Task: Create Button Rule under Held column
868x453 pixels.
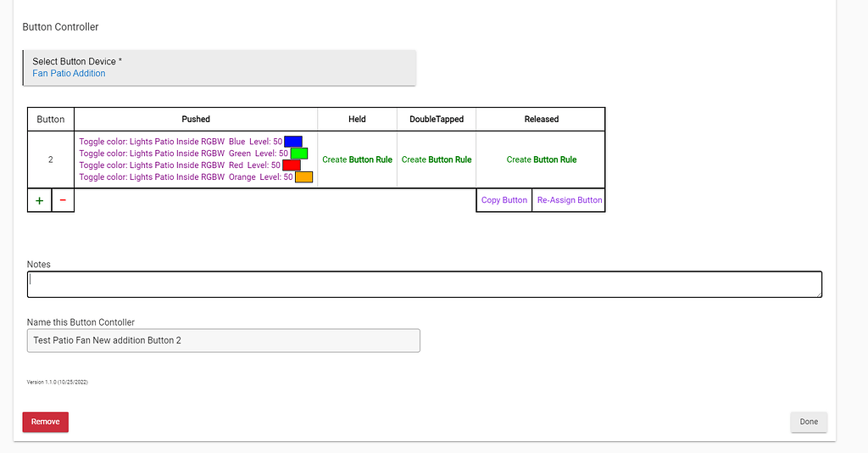Action: [x=357, y=159]
